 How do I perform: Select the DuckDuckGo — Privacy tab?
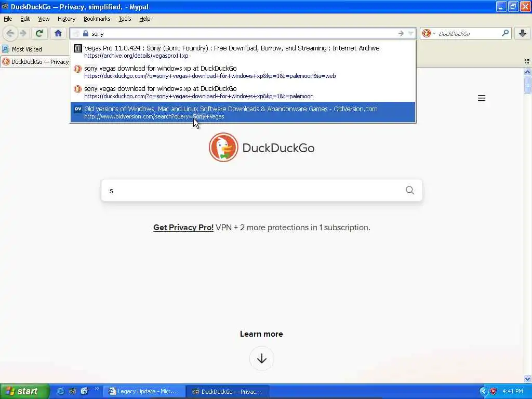[x=35, y=62]
